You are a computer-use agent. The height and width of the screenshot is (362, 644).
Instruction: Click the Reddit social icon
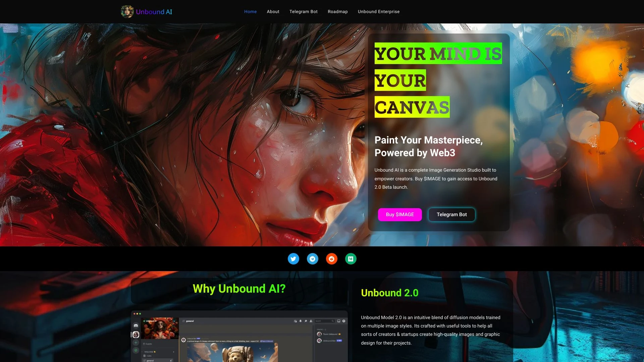coord(331,258)
